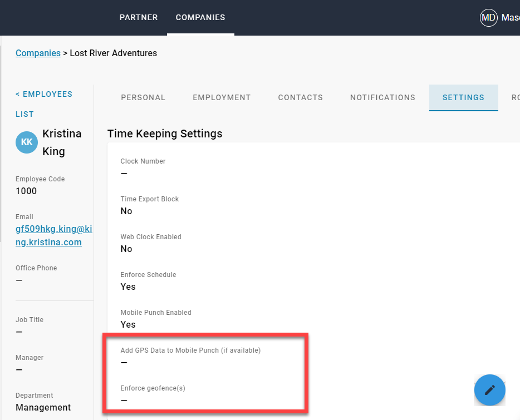Image resolution: width=520 pixels, height=420 pixels.
Task: Go back via the Companies breadcrumb link
Action: [38, 53]
